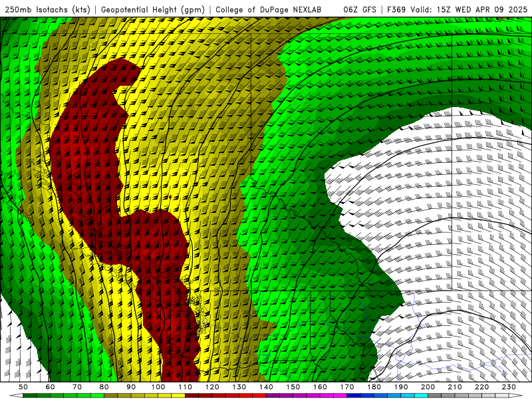Viewport: 532px width, 399px height.
Task: Select the bright red swatch ending at 140
Action: [x=259, y=396]
